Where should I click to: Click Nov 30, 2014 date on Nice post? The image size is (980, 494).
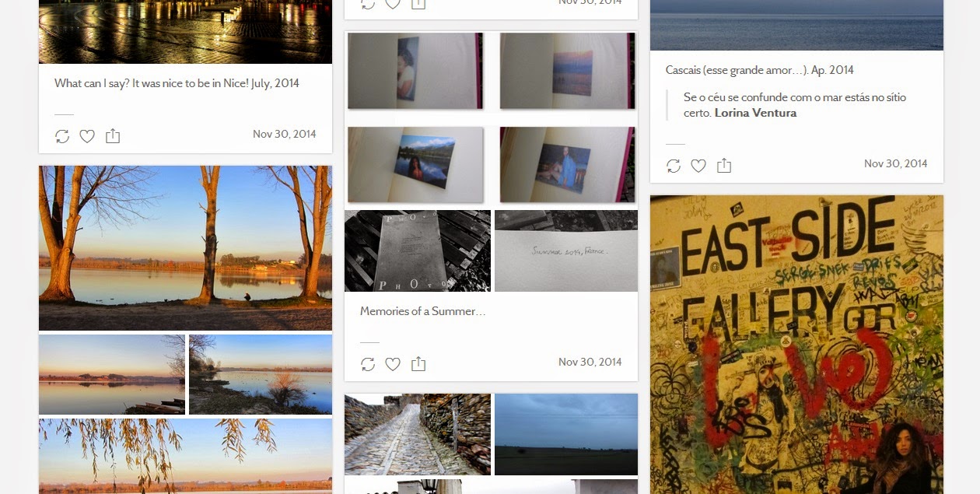(x=285, y=134)
